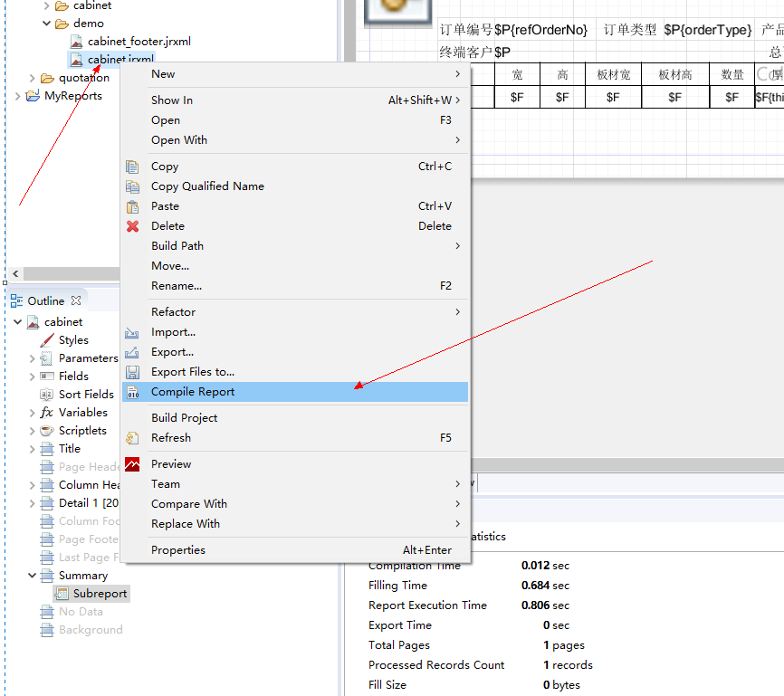This screenshot has width=784, height=696.
Task: Choose Build Path submenu
Action: point(295,246)
